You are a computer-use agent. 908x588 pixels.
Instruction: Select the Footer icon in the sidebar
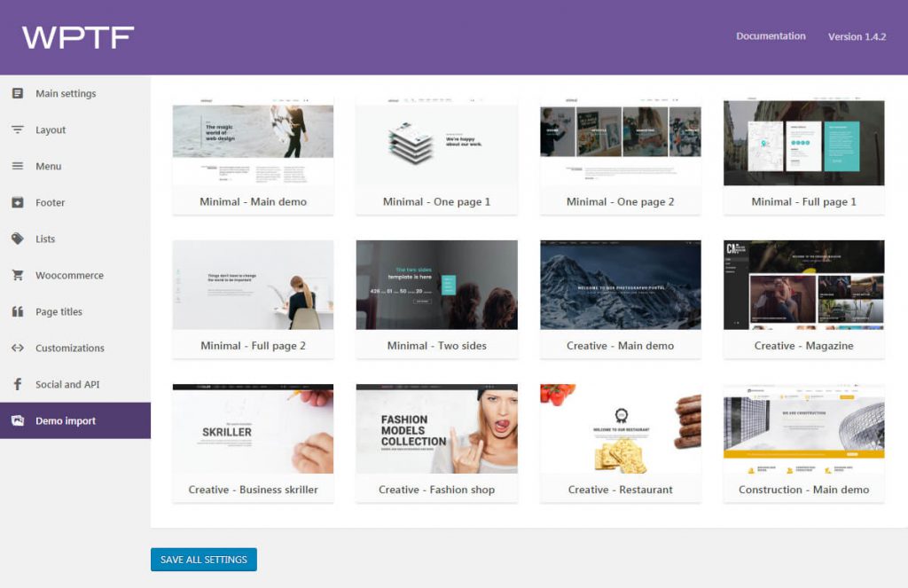[x=16, y=202]
